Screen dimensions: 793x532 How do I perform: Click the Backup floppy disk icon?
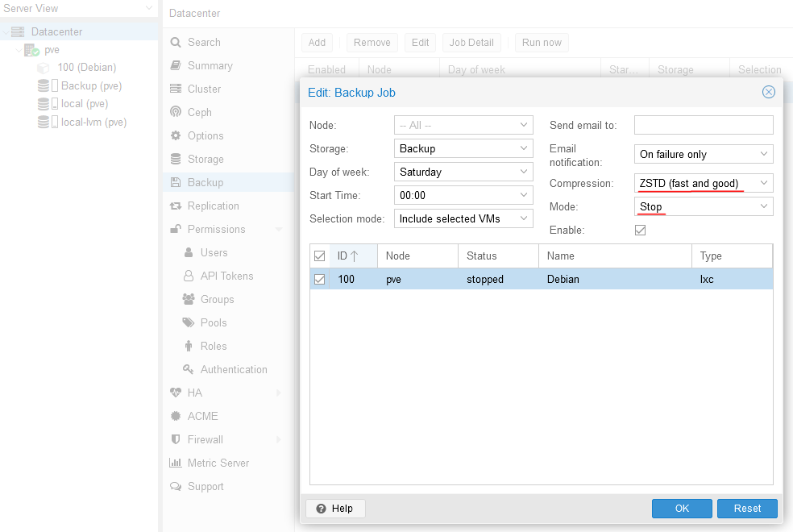click(176, 182)
